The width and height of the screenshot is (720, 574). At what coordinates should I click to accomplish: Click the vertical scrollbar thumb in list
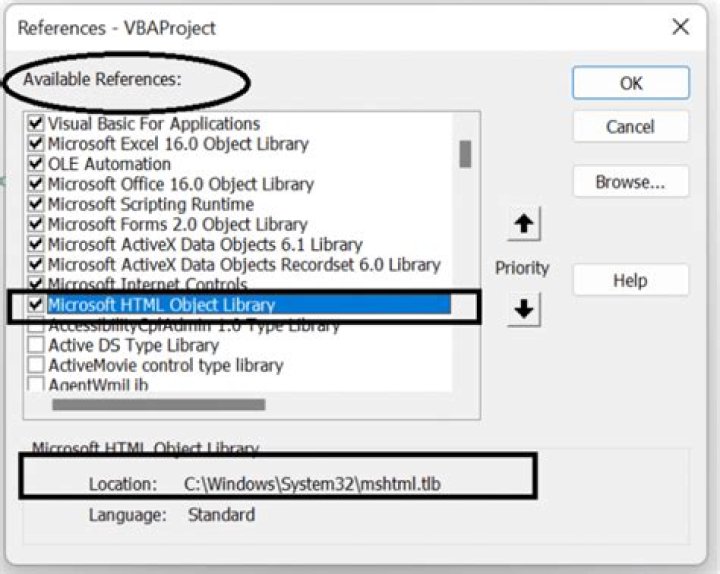pos(465,154)
